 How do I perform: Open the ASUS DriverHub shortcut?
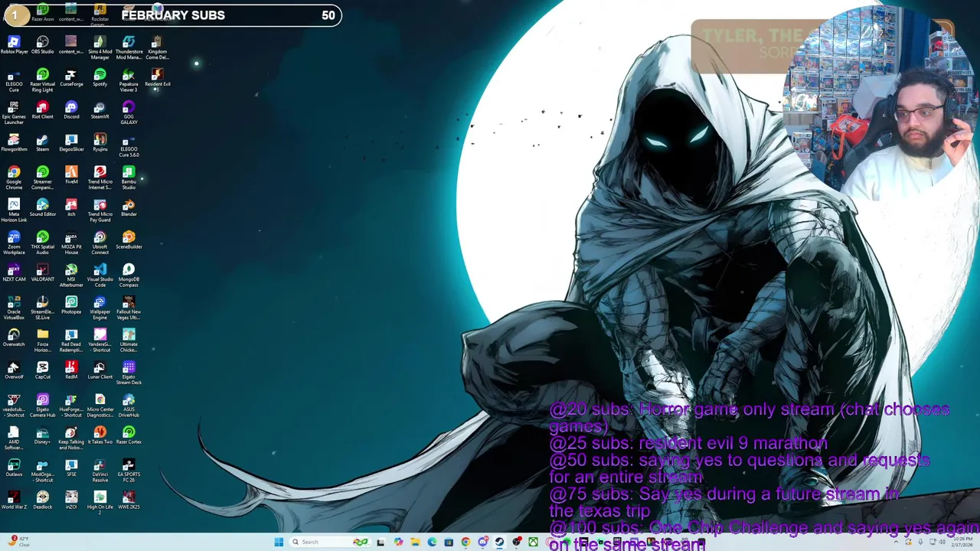tap(129, 406)
